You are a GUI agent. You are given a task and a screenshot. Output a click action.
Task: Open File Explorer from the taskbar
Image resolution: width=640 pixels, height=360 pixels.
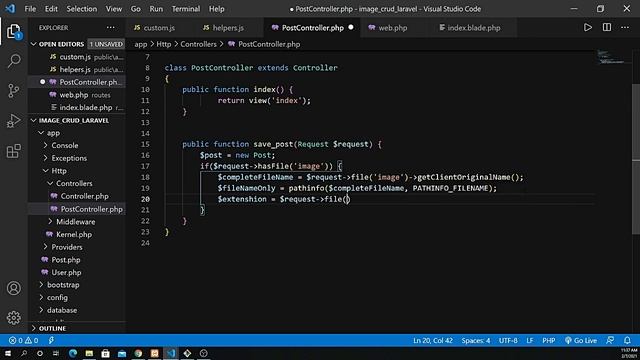click(89, 353)
